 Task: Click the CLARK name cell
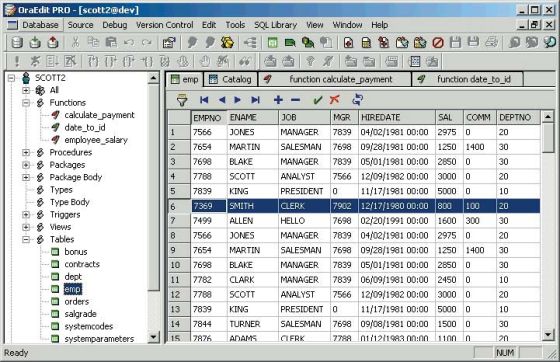coord(252,280)
